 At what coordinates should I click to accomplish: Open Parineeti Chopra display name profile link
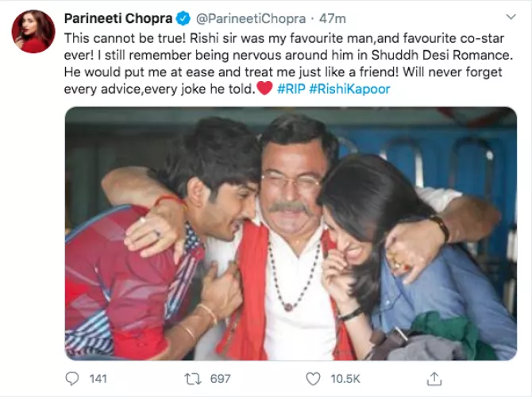[x=118, y=18]
